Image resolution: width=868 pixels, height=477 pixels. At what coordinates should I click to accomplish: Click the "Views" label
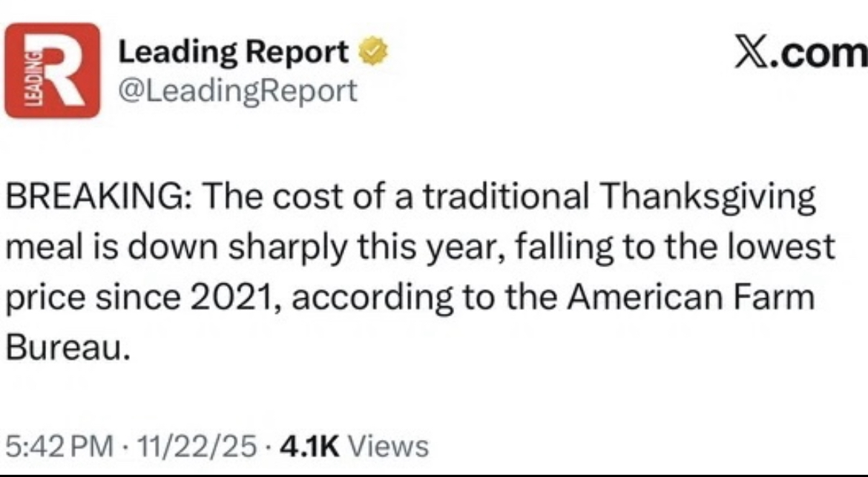[x=388, y=446]
